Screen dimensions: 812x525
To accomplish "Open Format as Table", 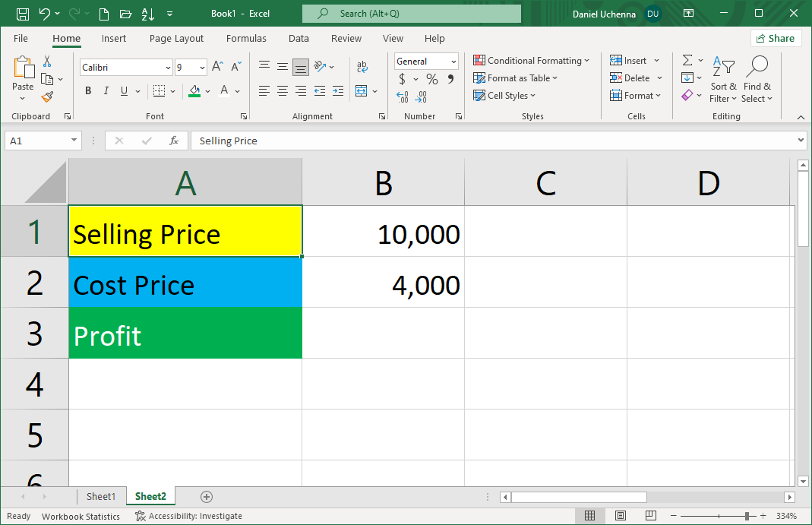I will 515,77.
